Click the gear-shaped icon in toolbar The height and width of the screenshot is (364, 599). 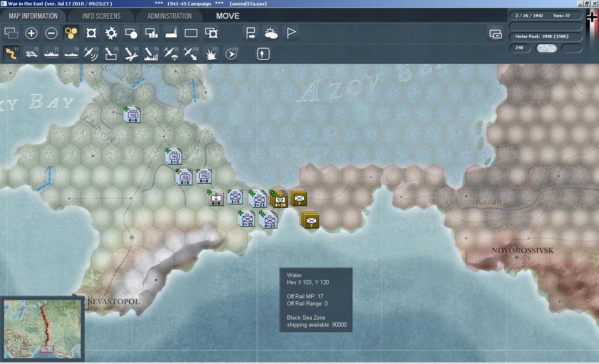point(111,33)
